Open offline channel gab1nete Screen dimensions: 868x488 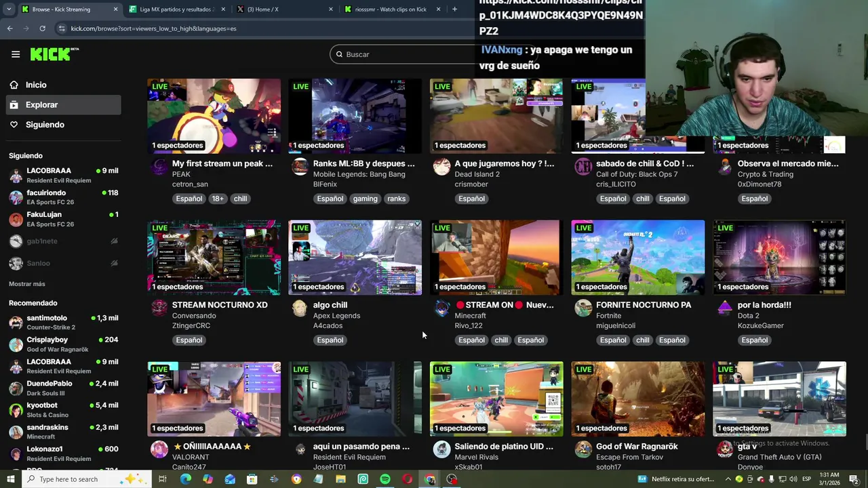tap(63, 241)
